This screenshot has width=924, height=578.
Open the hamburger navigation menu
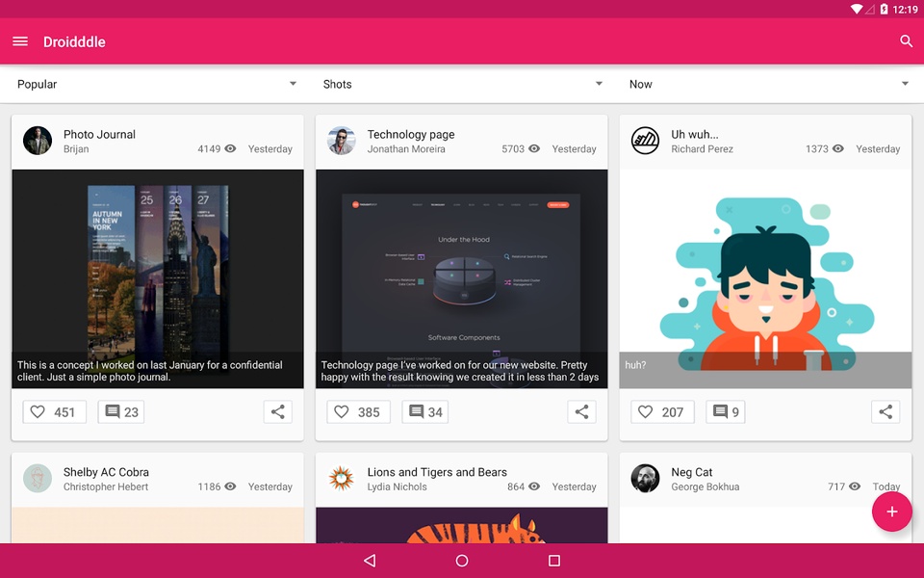20,41
